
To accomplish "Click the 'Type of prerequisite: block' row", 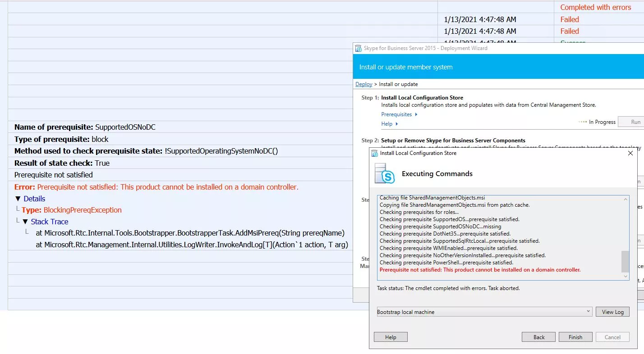I will pyautogui.click(x=61, y=139).
